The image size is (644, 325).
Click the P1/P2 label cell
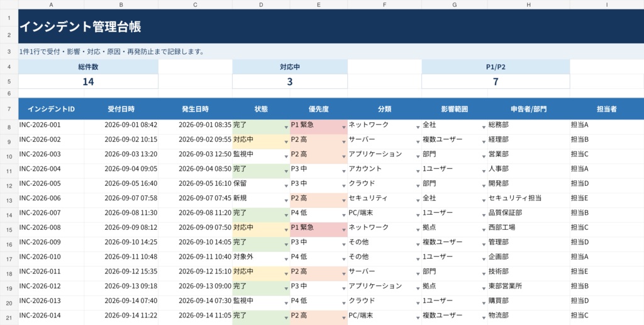click(496, 67)
